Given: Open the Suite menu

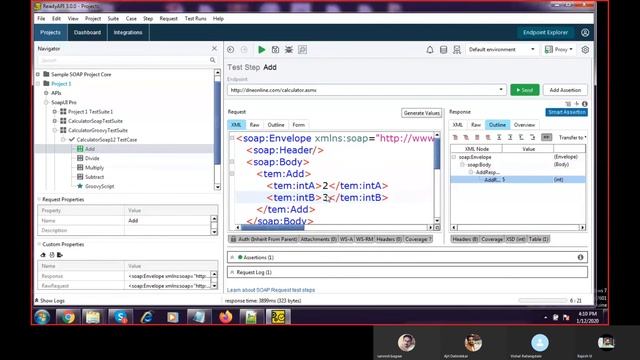Looking at the screenshot, I should pyautogui.click(x=113, y=18).
